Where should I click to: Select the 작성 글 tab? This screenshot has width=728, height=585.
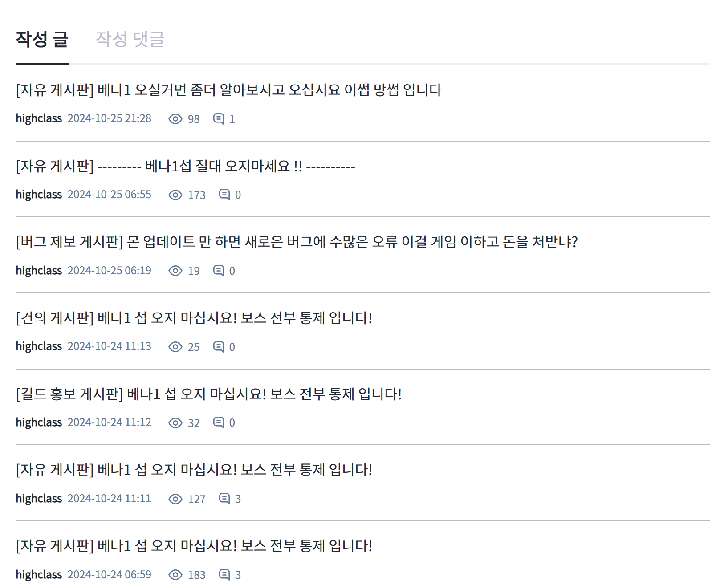(x=42, y=39)
